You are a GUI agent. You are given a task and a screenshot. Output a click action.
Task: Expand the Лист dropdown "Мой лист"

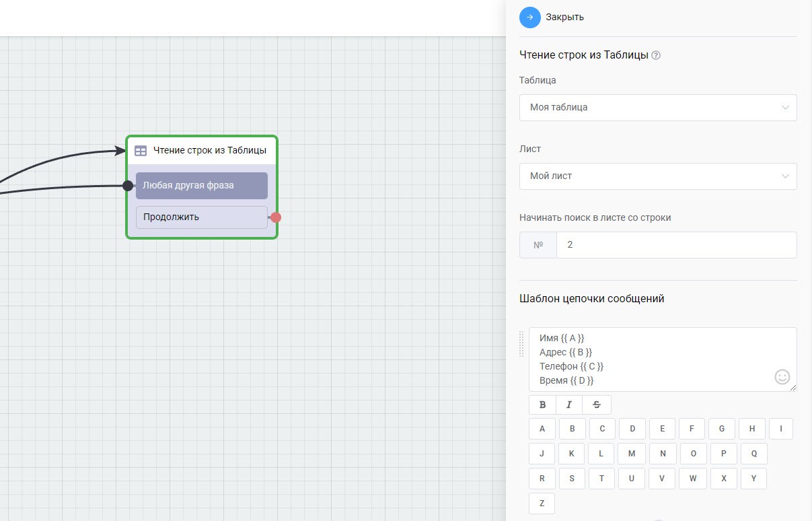tap(657, 176)
